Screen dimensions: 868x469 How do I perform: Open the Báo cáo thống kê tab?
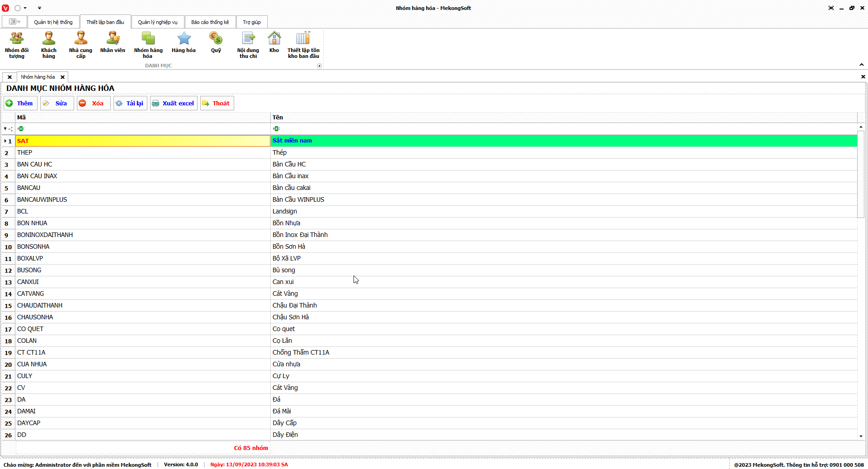click(210, 22)
